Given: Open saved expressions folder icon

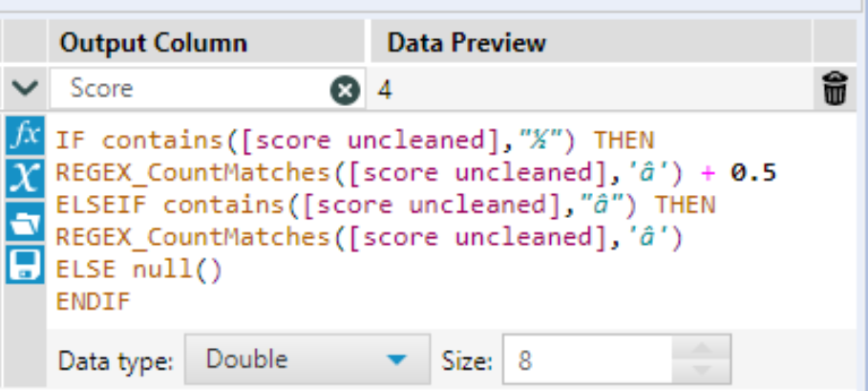Looking at the screenshot, I should click(26, 221).
